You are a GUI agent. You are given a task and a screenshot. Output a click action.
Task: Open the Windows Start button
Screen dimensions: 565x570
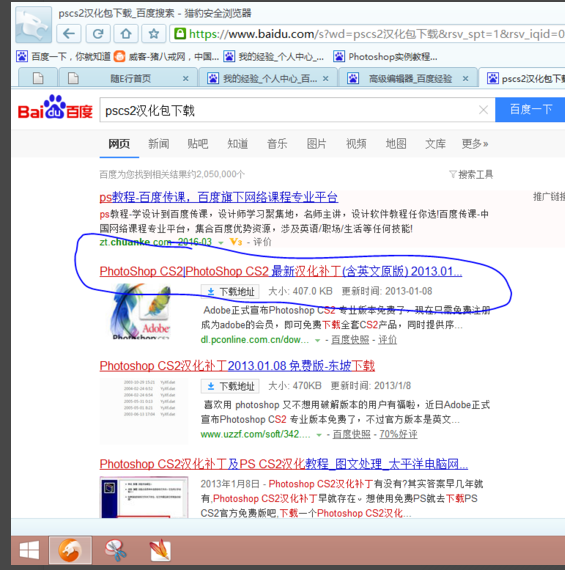[x=29, y=550]
